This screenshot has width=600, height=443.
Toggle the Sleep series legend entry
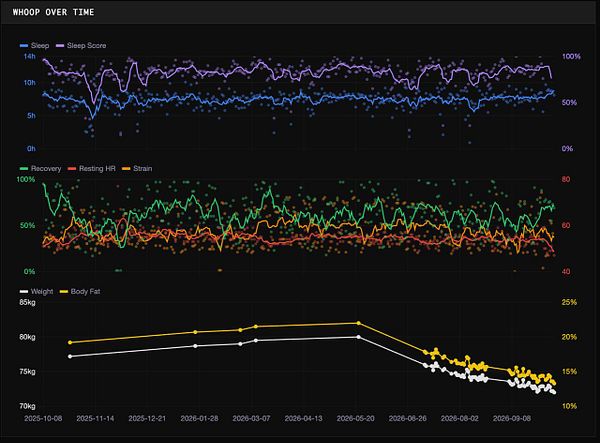34,46
